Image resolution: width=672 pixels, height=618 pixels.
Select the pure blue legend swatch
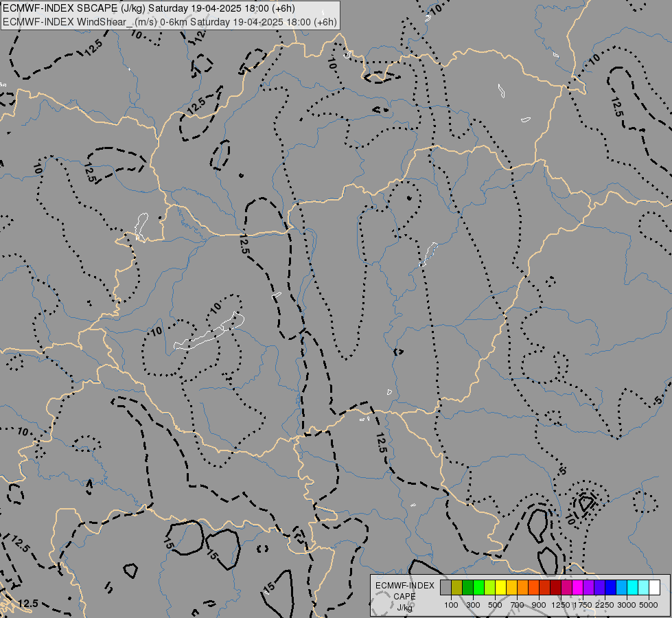(611, 588)
